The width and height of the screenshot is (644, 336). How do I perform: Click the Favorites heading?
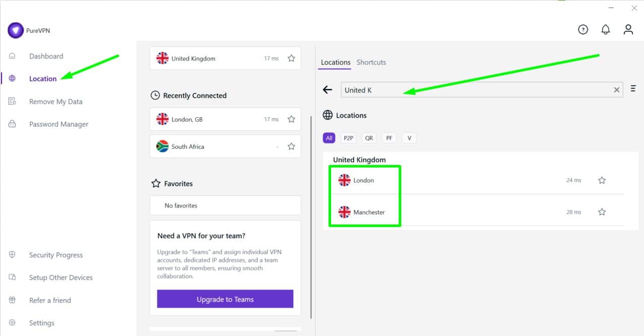[x=178, y=184]
